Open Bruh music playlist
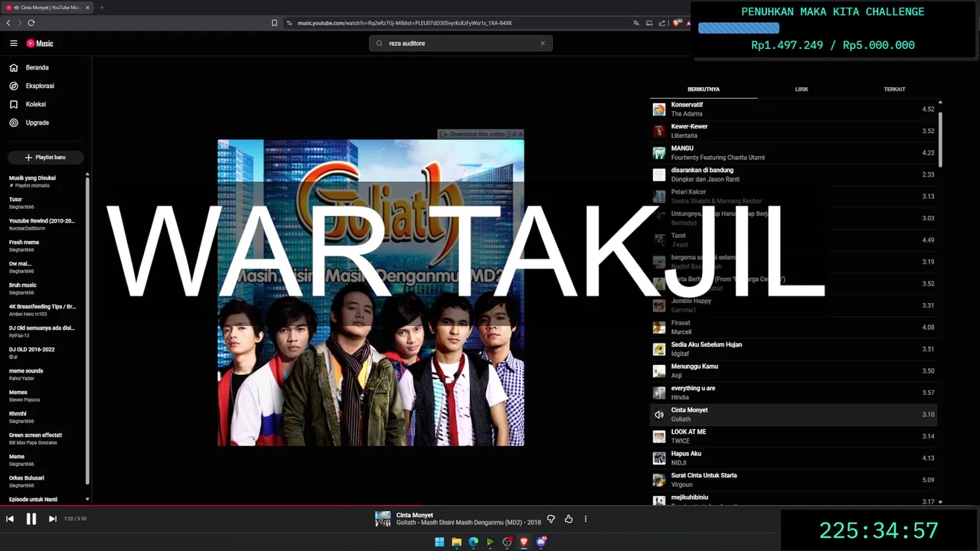The width and height of the screenshot is (980, 551). click(42, 289)
